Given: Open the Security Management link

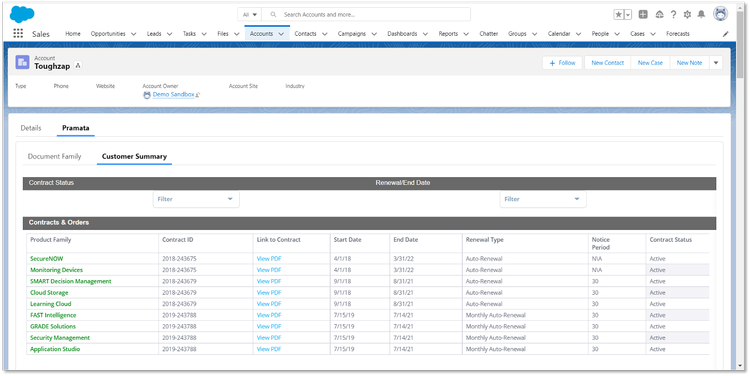Looking at the screenshot, I should pyautogui.click(x=60, y=338).
